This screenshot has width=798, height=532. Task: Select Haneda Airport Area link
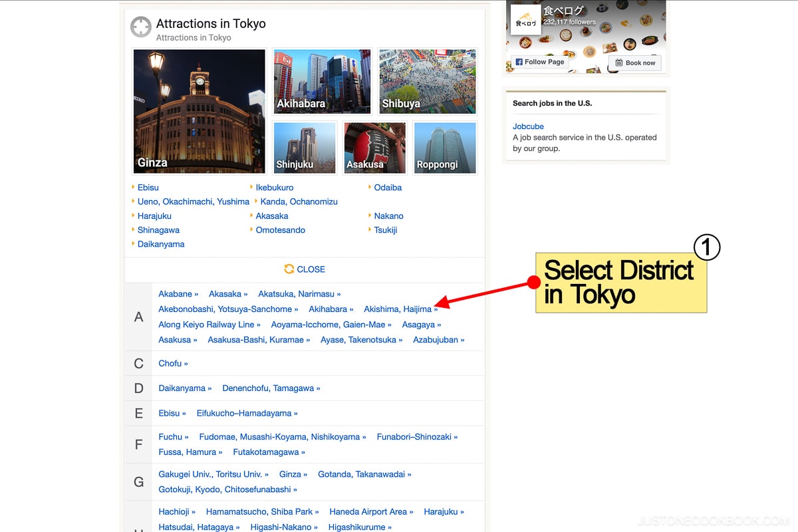click(x=368, y=512)
